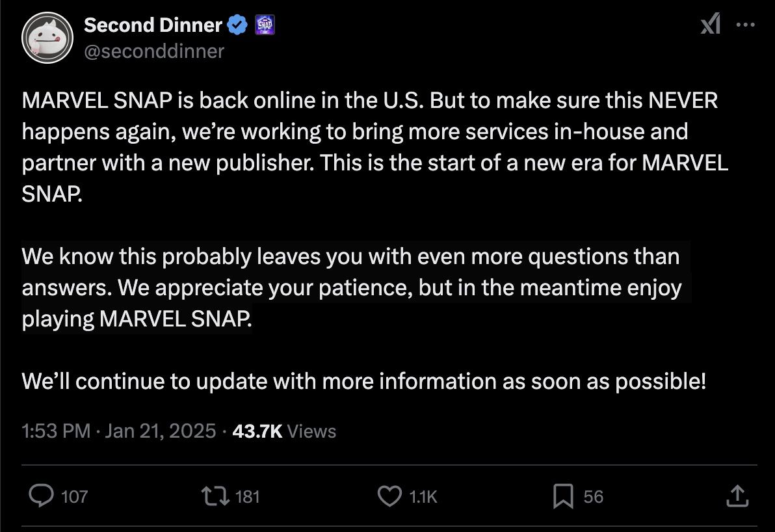This screenshot has width=775, height=532.
Task: Click the blue verified checkmark badge
Action: pyautogui.click(x=239, y=24)
